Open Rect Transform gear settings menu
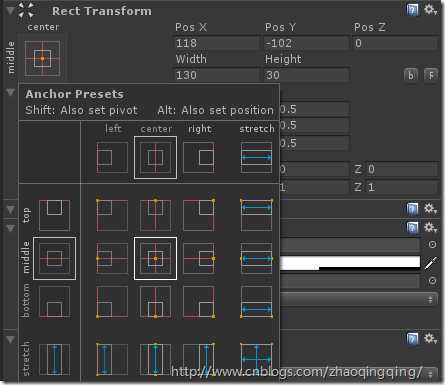Screen dimensions: 445x385 [x=430, y=9]
